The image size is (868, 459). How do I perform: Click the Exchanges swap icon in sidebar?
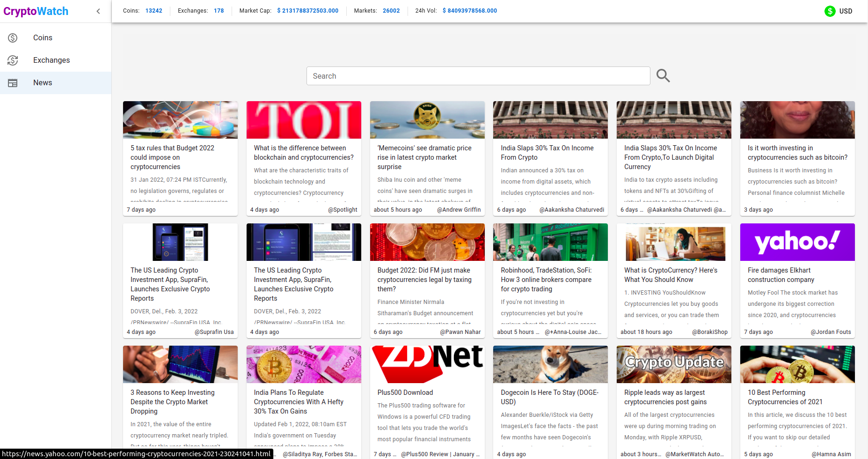point(13,60)
